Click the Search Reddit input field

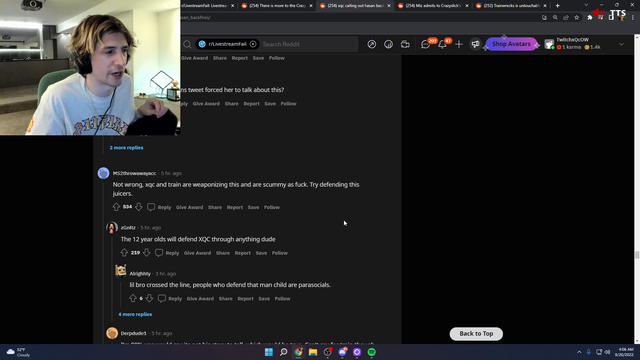click(x=308, y=44)
